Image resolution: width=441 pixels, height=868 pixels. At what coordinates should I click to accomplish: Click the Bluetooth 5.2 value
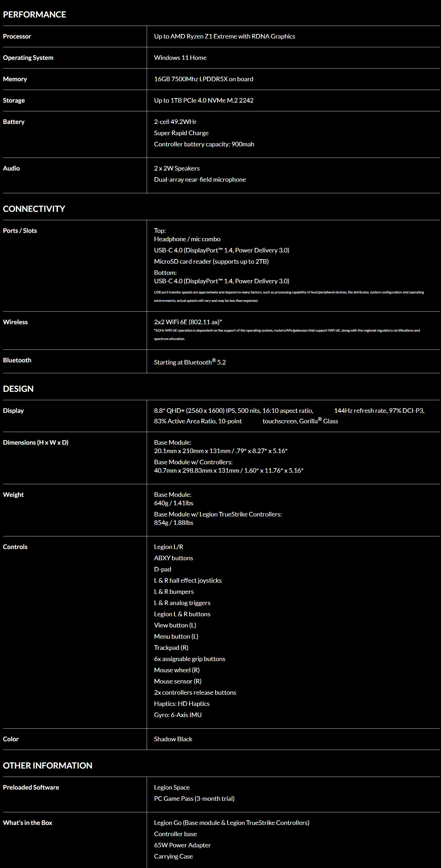click(x=190, y=362)
